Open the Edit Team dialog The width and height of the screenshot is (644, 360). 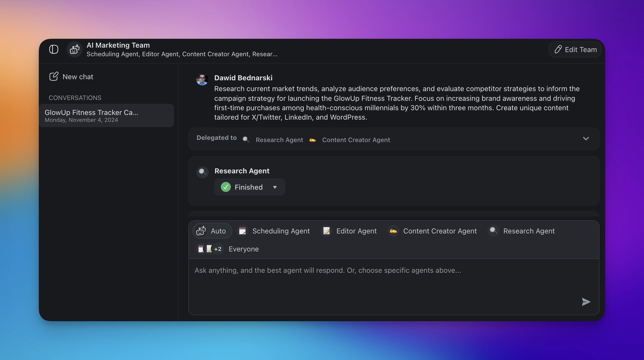click(x=575, y=49)
